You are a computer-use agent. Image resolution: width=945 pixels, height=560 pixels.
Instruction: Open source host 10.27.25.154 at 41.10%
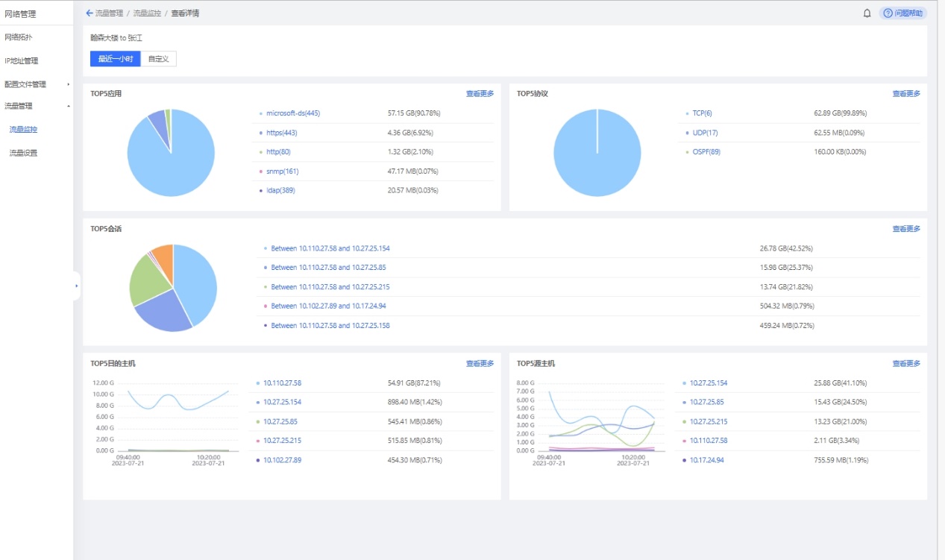point(709,383)
